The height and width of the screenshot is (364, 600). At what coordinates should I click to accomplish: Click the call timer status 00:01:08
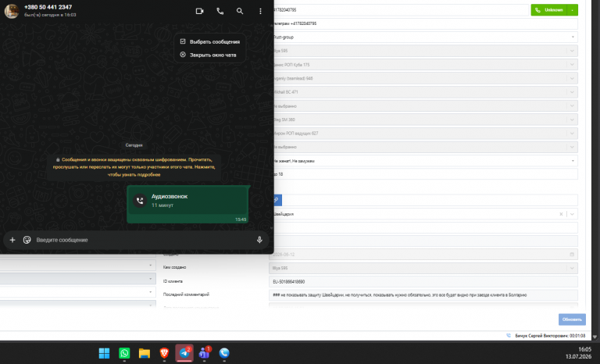[x=550, y=336]
